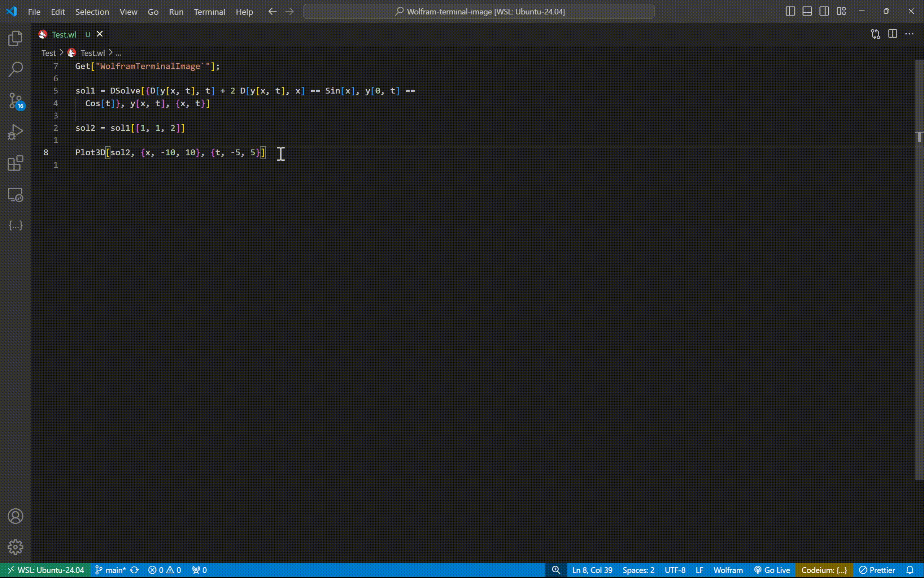This screenshot has height=578, width=924.
Task: Toggle the Primary Side Bar
Action: [790, 12]
